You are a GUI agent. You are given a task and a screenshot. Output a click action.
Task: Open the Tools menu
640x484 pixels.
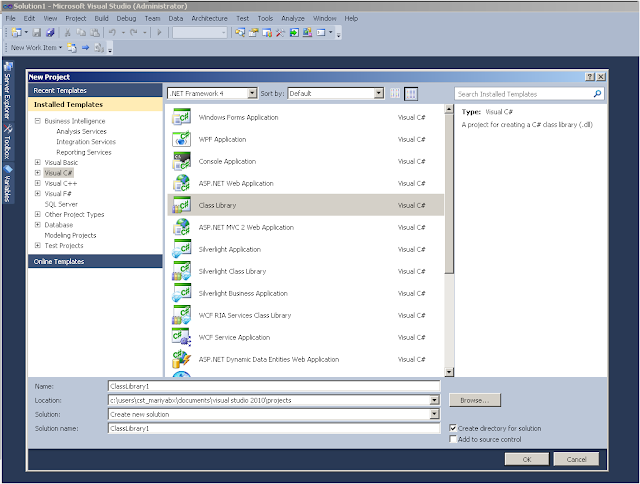pyautogui.click(x=265, y=18)
